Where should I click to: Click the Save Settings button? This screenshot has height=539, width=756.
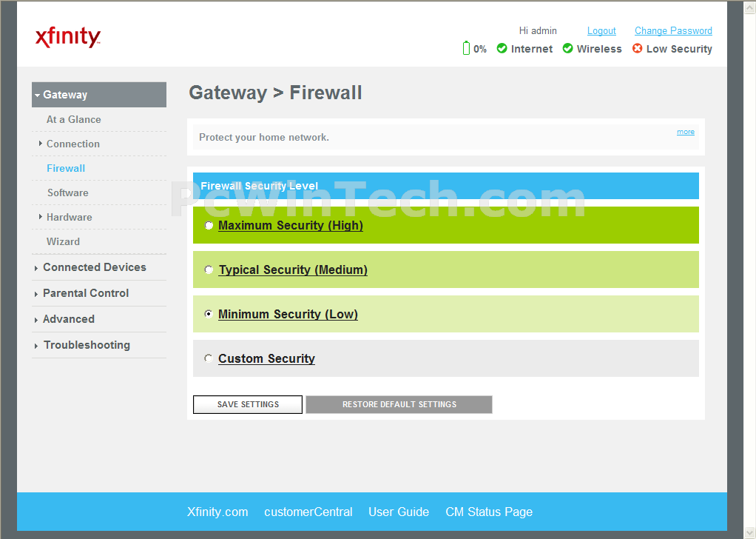[x=248, y=404]
